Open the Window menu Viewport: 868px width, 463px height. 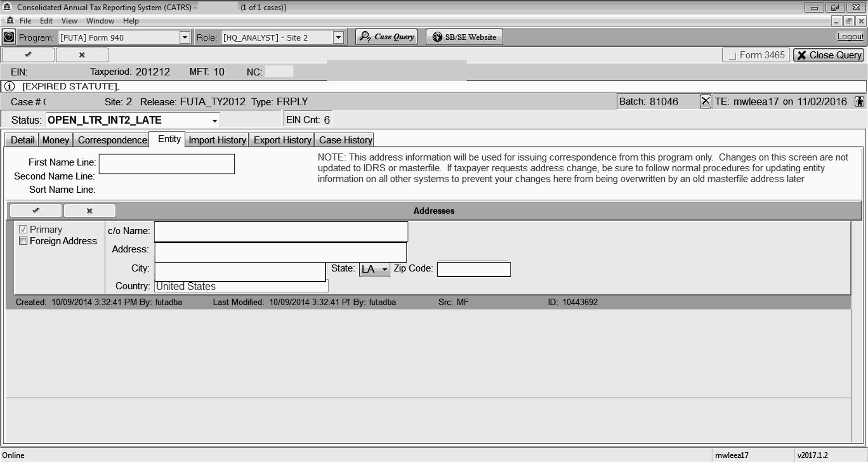click(100, 21)
